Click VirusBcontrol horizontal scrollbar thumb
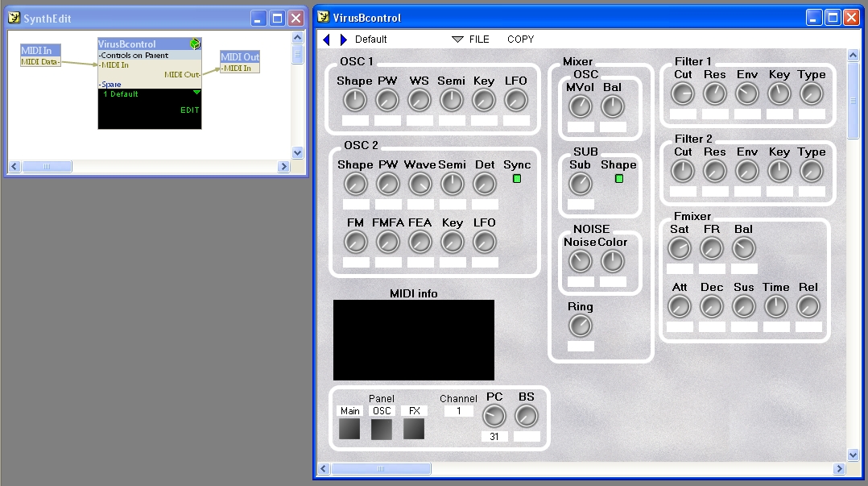 click(x=381, y=469)
